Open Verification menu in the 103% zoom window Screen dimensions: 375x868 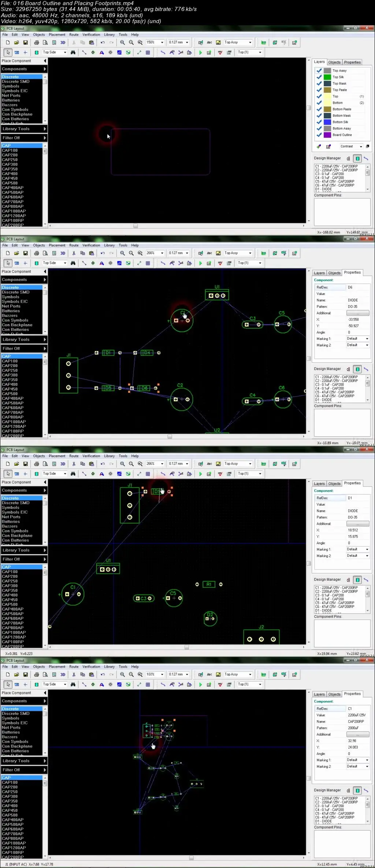click(91, 667)
